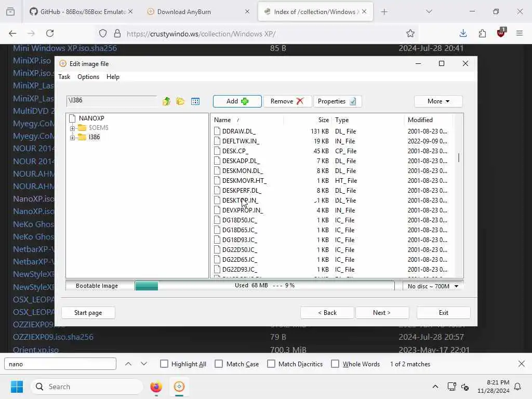Show site security lock information

117,33
